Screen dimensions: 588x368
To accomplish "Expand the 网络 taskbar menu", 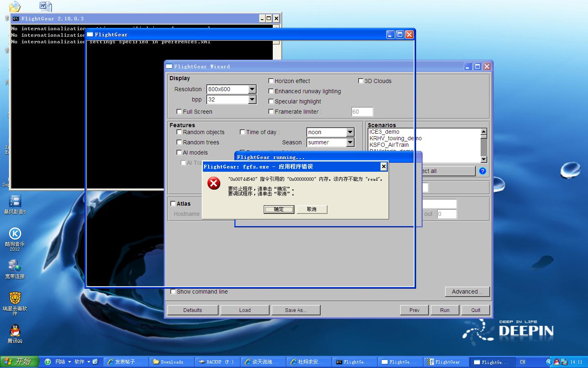I will click(x=63, y=361).
